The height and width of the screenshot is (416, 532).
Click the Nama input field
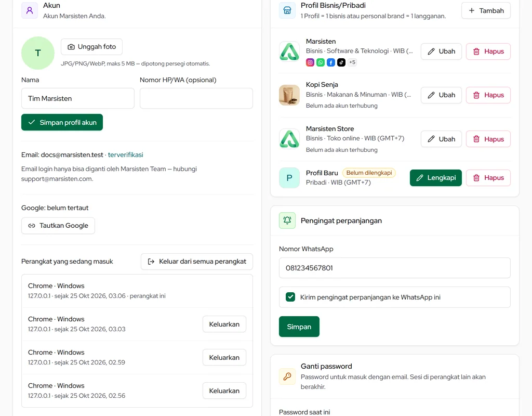coord(78,98)
